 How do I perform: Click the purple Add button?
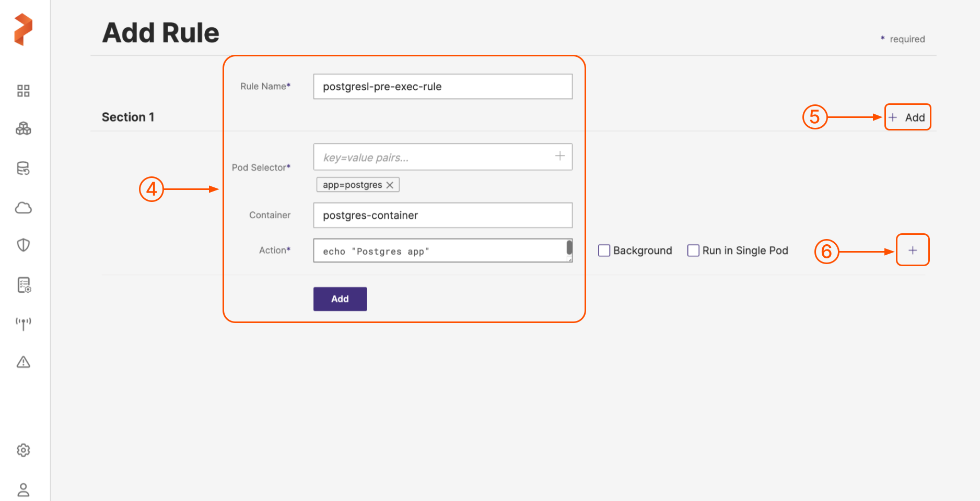(x=340, y=299)
